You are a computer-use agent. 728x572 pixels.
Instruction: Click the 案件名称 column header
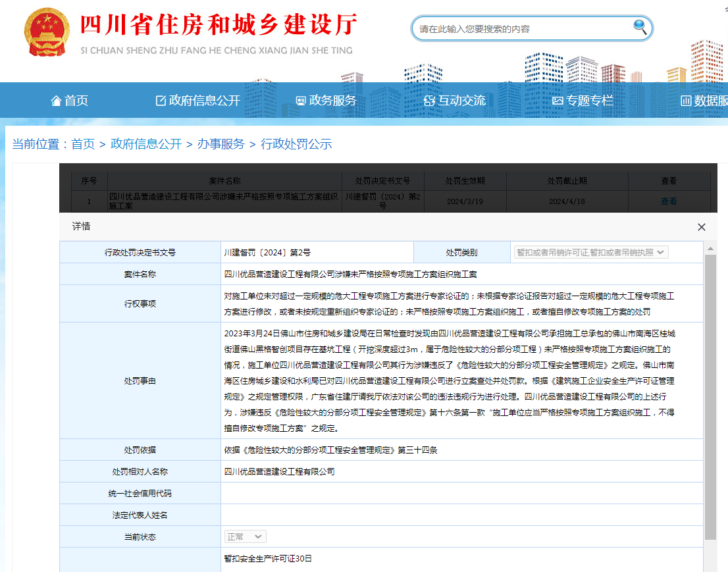[224, 181]
